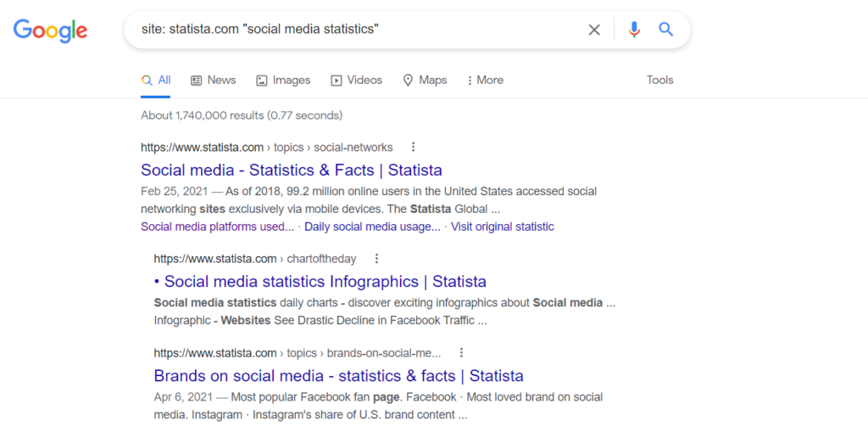Open three-dot menu for brands-on-social-media result
This screenshot has height=437, width=868.
462,353
